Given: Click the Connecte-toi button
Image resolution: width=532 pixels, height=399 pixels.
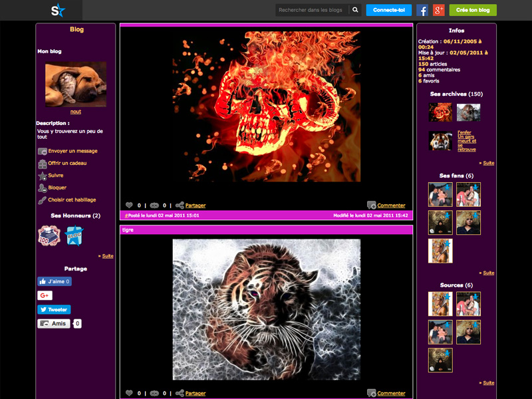Looking at the screenshot, I should 388,10.
